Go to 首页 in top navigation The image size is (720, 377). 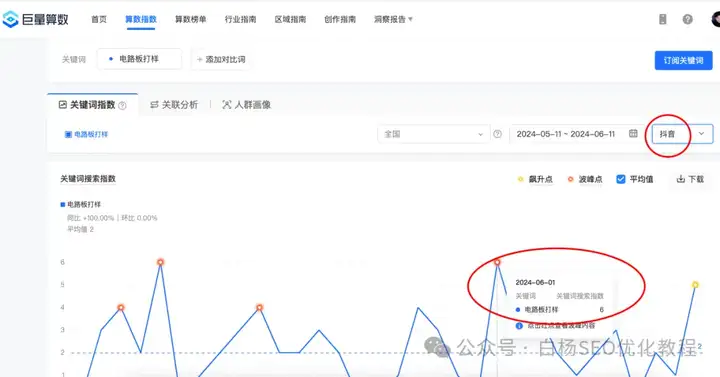99,19
